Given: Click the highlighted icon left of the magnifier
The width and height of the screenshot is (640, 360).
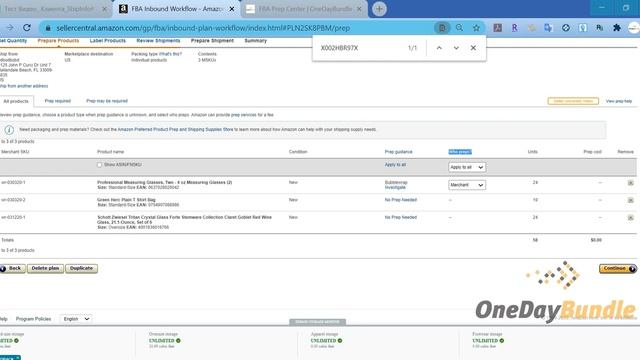Looking at the screenshot, I should pos(442,28).
